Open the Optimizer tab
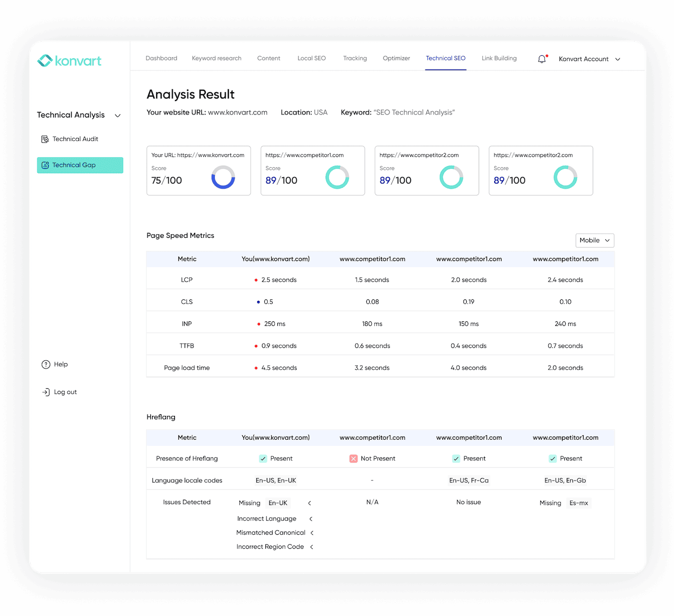The height and width of the screenshot is (616, 674). pos(397,58)
